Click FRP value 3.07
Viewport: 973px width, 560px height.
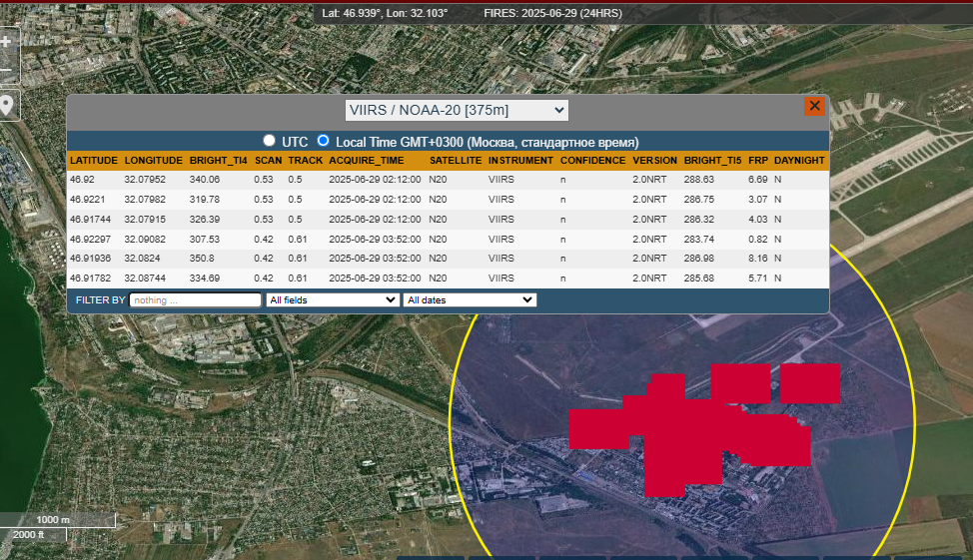pos(757,199)
